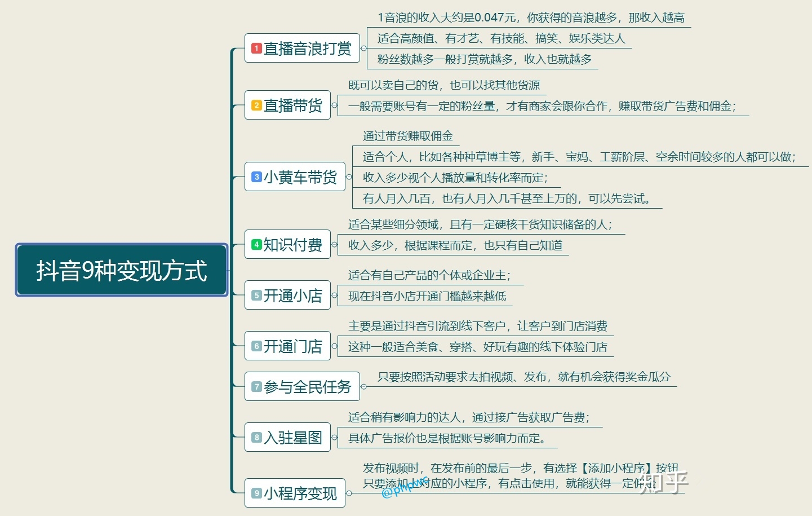Screen dimensions: 812x516
Task: Select subtopic 适合有自己产品的个体或企业主
Action: tap(429, 276)
